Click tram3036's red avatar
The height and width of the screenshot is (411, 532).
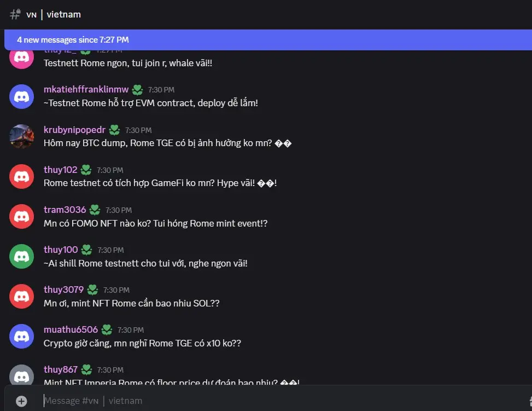[x=22, y=217]
